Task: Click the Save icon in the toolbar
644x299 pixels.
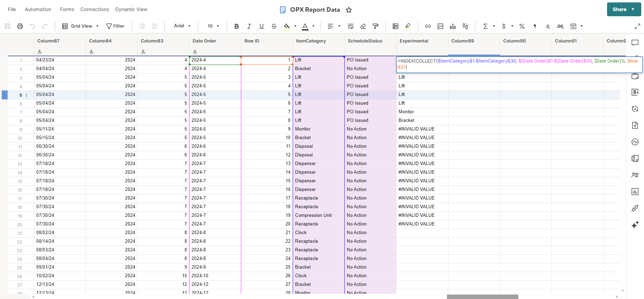Action: pyautogui.click(x=8, y=26)
